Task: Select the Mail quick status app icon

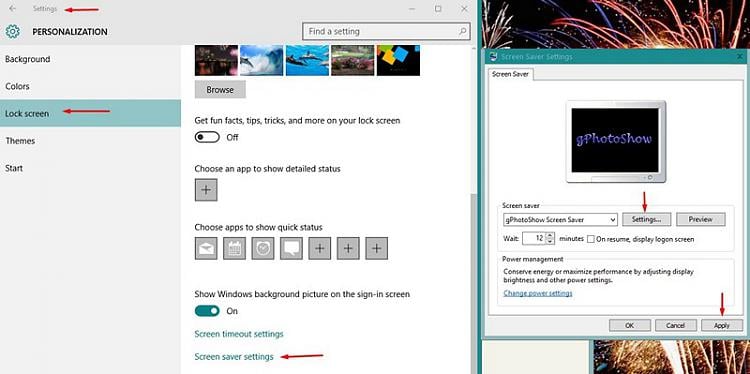Action: tap(206, 248)
